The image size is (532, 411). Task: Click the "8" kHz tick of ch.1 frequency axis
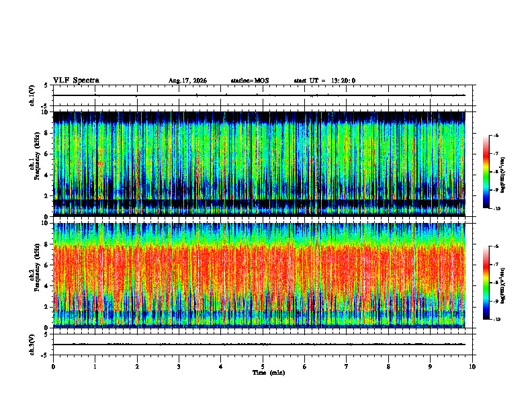pyautogui.click(x=47, y=133)
